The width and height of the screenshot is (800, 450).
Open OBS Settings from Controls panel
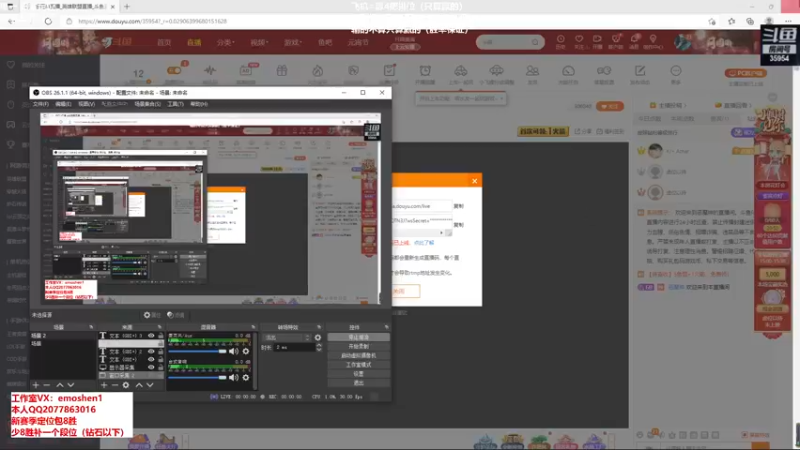359,373
